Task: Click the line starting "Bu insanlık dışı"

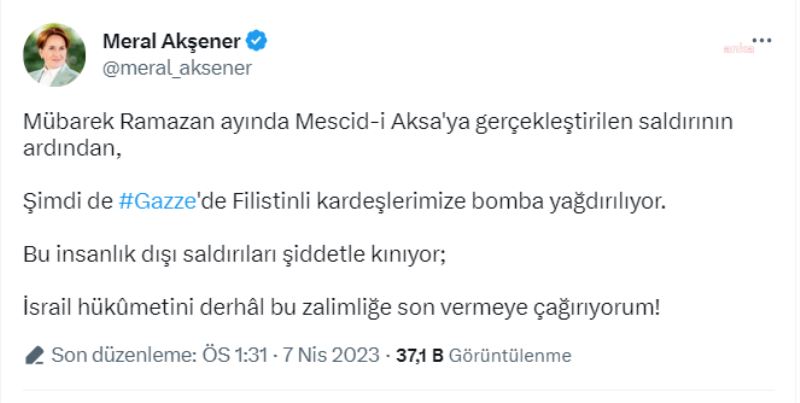Action: pos(232,255)
